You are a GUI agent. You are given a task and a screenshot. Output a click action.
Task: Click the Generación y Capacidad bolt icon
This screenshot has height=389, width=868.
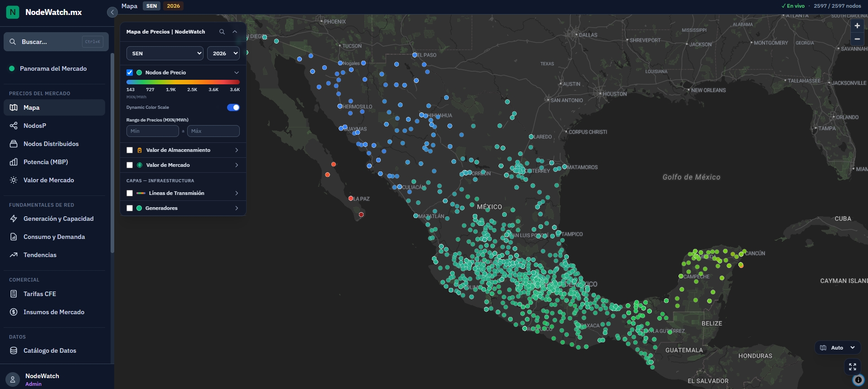[14, 219]
